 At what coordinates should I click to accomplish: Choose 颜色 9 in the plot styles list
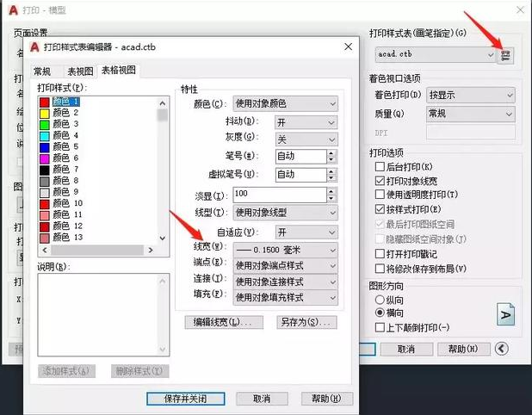(65, 192)
